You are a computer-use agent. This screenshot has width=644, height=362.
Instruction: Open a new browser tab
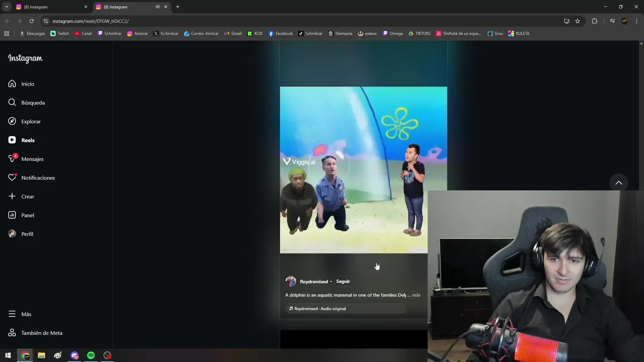click(x=178, y=7)
